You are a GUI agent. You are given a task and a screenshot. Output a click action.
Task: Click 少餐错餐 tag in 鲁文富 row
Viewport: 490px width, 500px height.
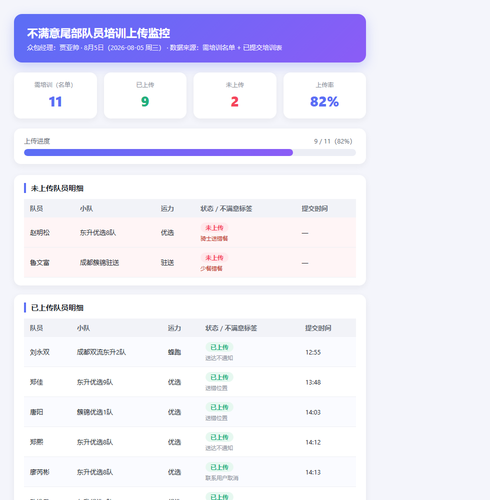coord(211,269)
